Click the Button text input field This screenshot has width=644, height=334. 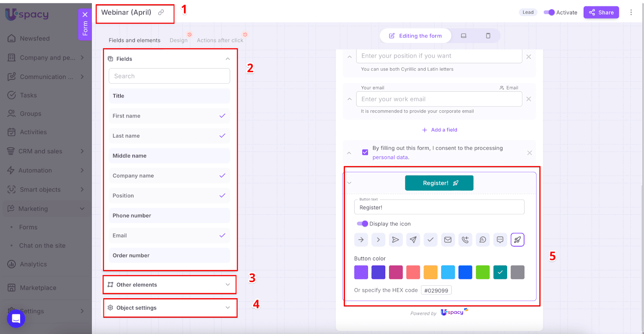coord(439,208)
